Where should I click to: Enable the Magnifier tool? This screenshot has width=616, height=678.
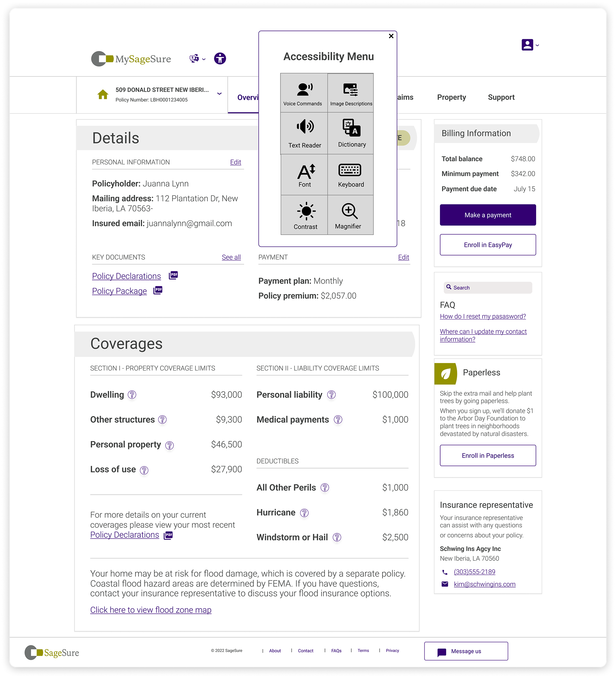351,215
